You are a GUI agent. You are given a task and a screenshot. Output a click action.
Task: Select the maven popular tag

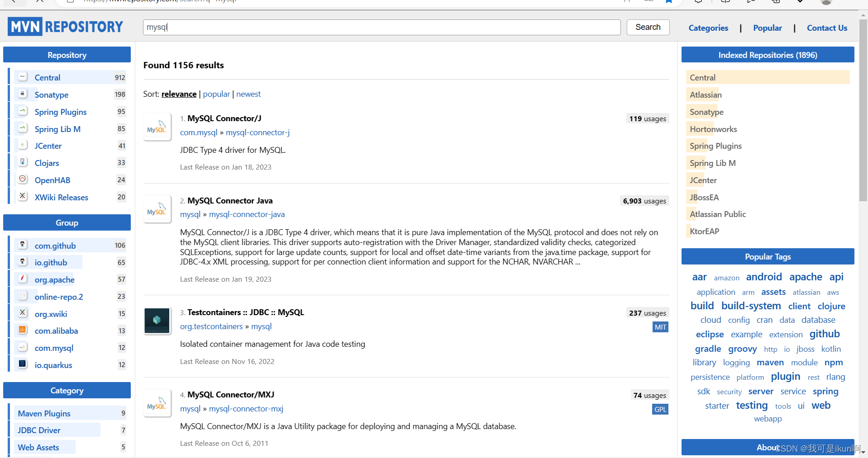[770, 363]
